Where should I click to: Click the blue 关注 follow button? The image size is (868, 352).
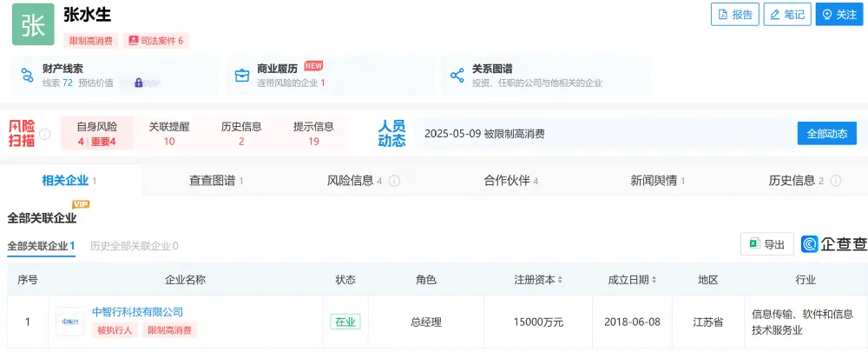(839, 15)
